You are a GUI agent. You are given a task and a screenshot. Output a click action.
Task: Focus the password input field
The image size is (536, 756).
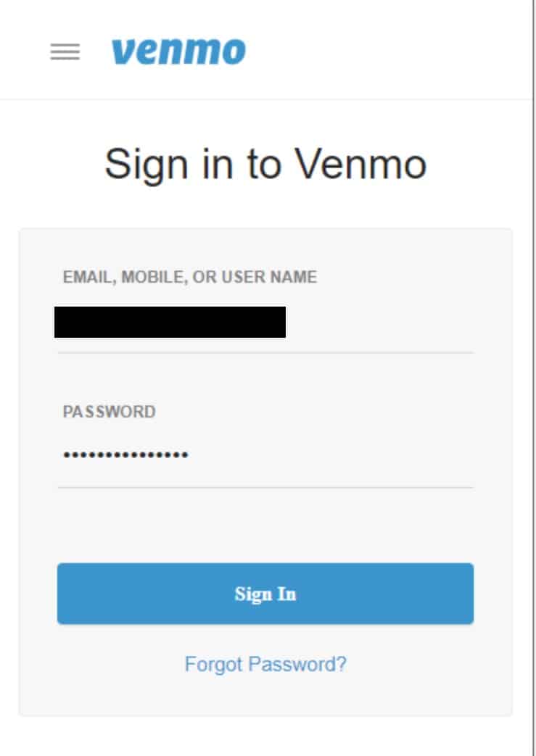[x=265, y=454]
